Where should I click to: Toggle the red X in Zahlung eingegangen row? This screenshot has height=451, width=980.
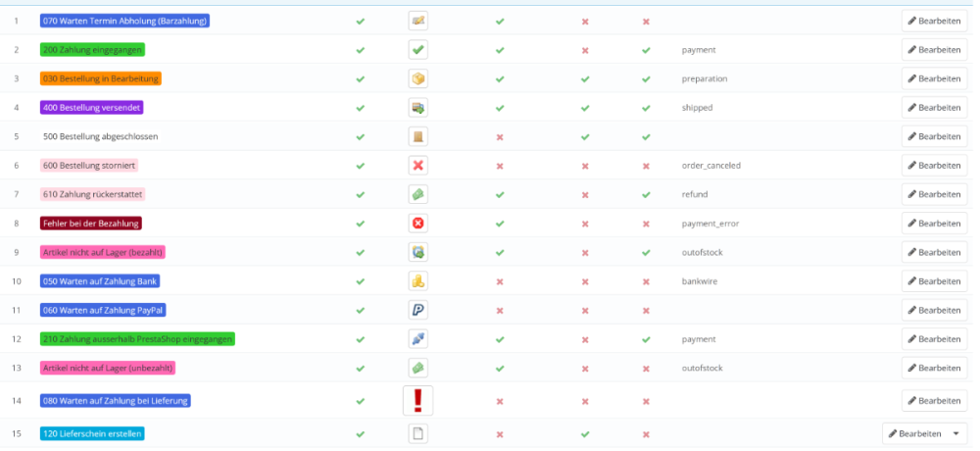[x=585, y=49]
